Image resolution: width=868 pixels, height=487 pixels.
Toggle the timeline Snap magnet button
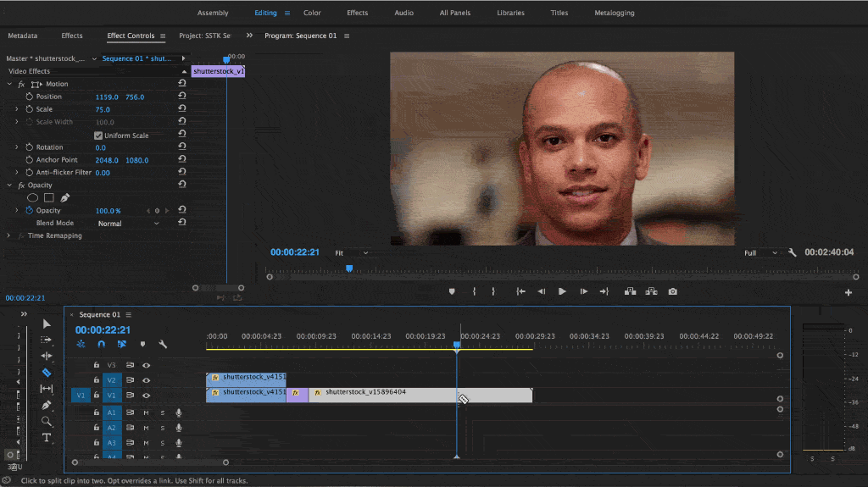[x=102, y=345]
